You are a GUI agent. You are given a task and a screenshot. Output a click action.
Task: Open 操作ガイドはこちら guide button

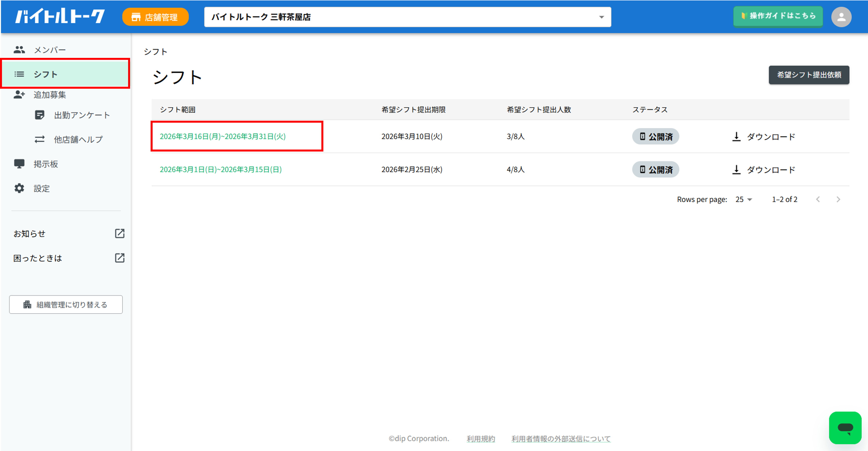(778, 16)
